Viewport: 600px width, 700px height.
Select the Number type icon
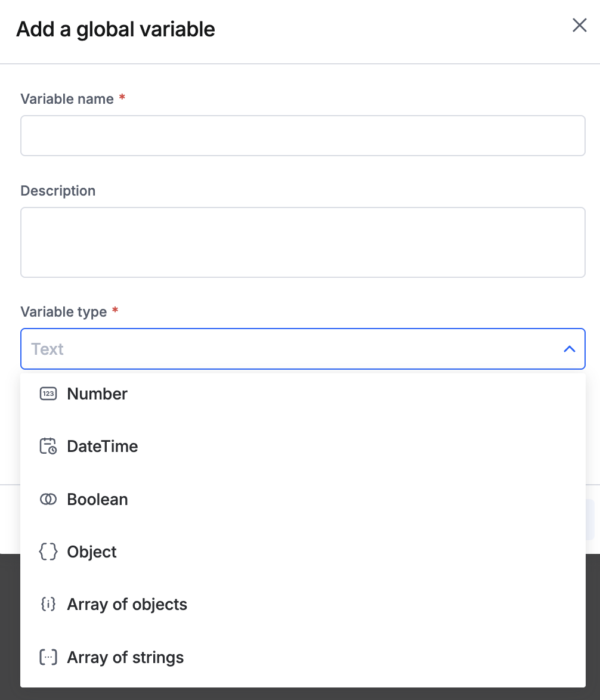click(x=48, y=394)
